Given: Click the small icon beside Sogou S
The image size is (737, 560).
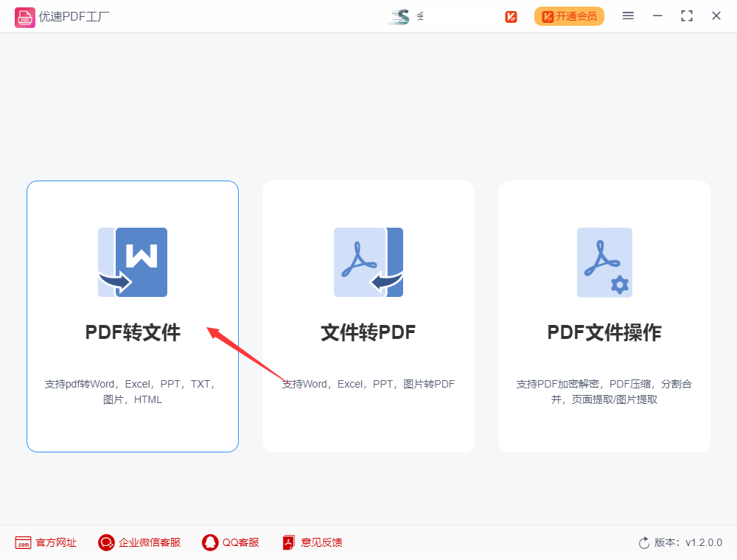Looking at the screenshot, I should point(420,16).
